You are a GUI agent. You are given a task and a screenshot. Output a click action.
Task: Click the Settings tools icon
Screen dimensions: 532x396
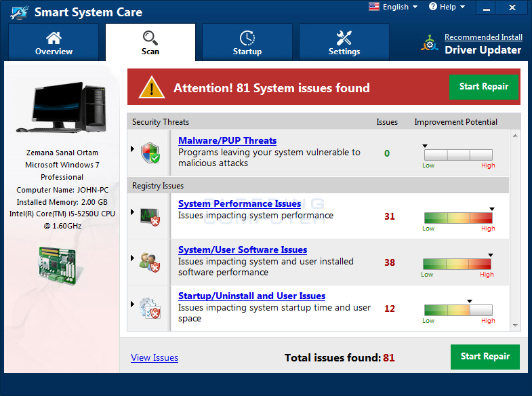point(344,38)
